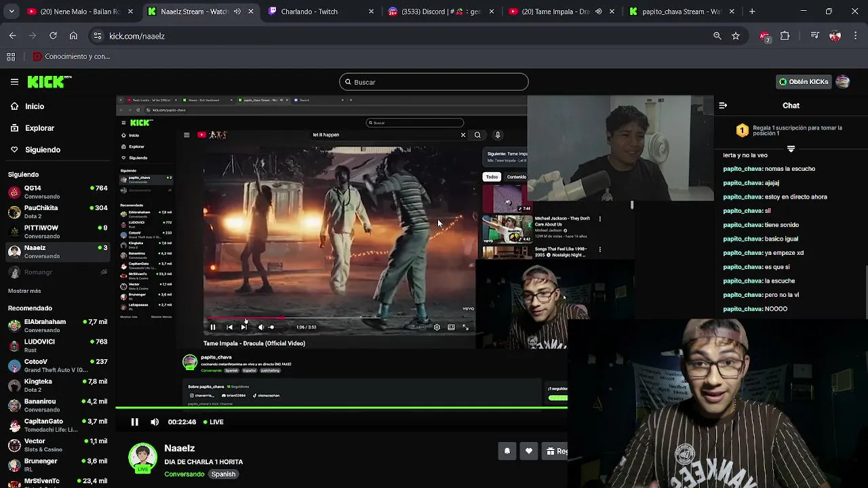Click papito_chava's username on the NOOOO message
This screenshot has width=868, height=488.
[743, 309]
